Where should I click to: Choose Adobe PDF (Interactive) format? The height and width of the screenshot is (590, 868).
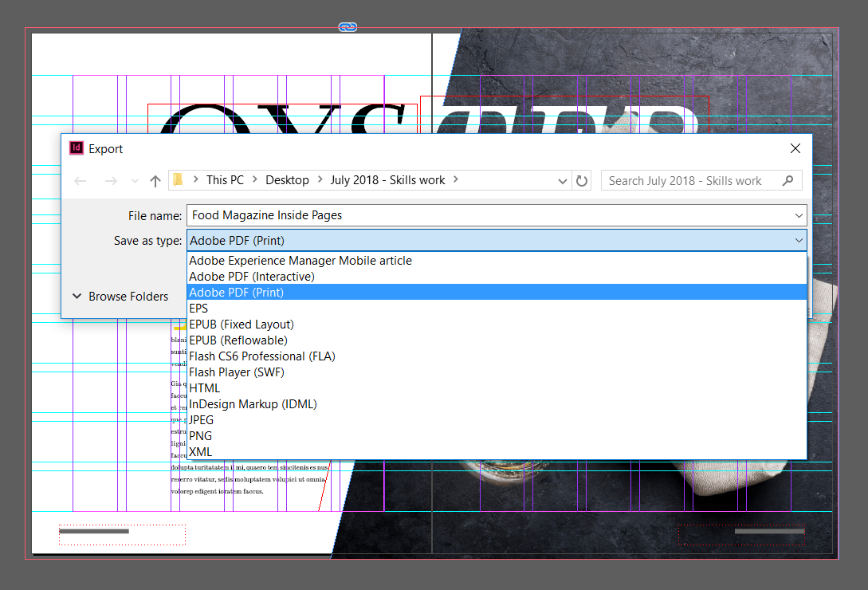[x=497, y=277]
